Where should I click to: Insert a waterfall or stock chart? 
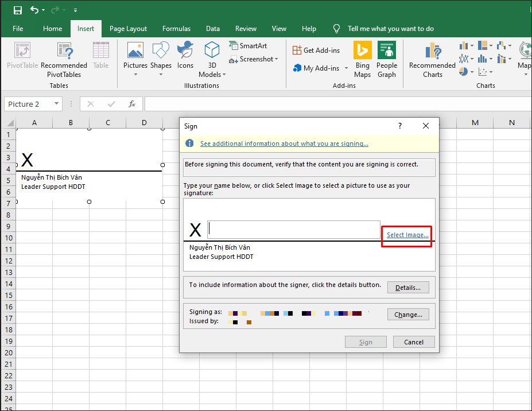pos(504,45)
